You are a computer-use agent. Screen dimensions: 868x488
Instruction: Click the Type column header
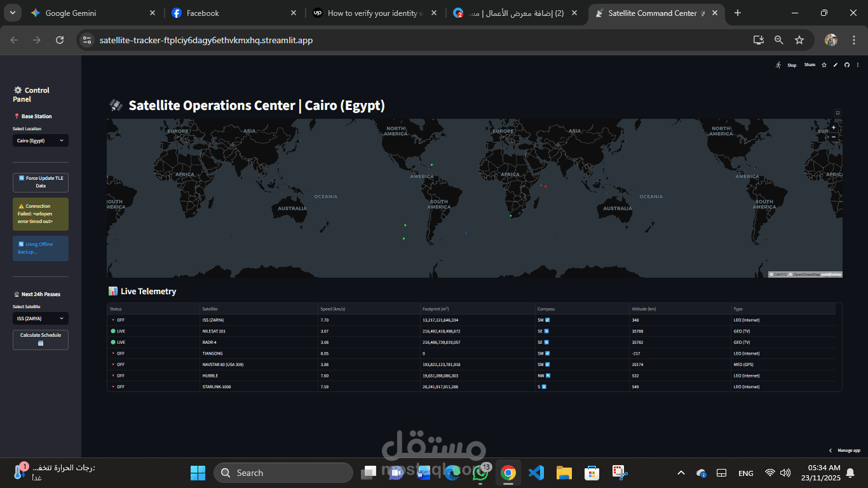tap(783, 309)
